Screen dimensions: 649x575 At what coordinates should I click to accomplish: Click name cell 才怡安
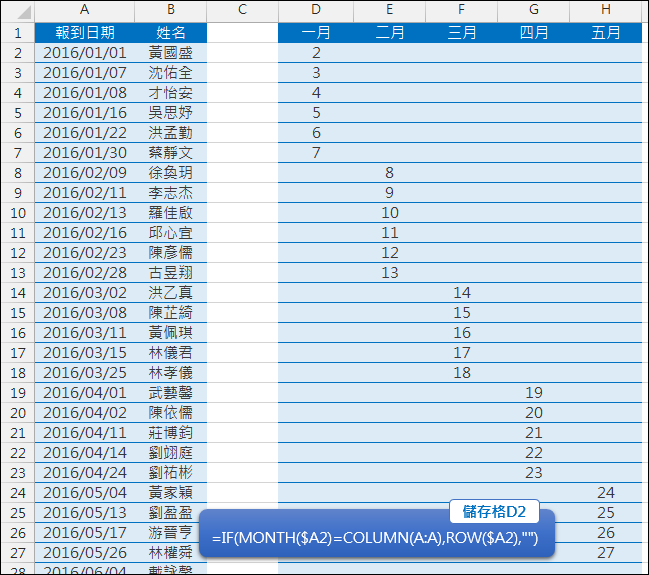(171, 93)
